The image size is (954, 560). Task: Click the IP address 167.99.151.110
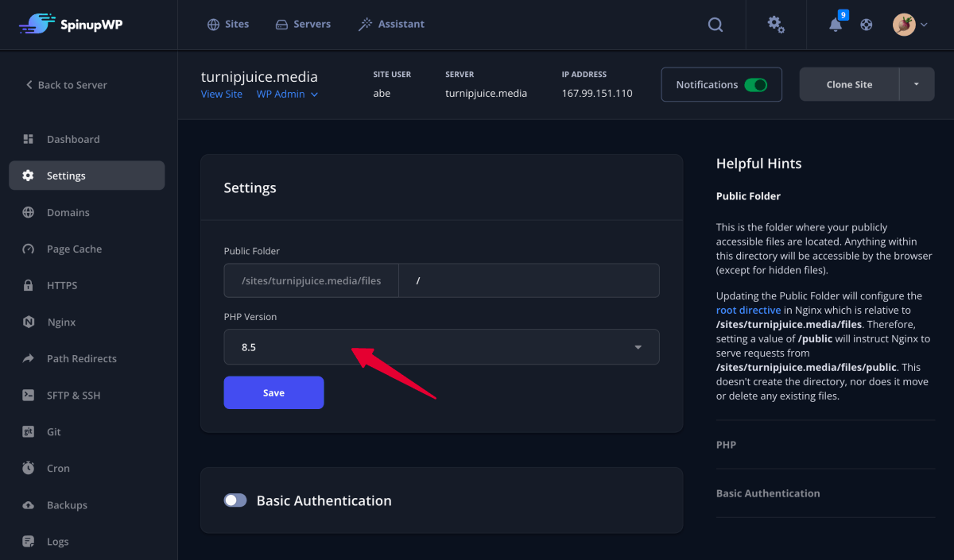click(x=597, y=93)
